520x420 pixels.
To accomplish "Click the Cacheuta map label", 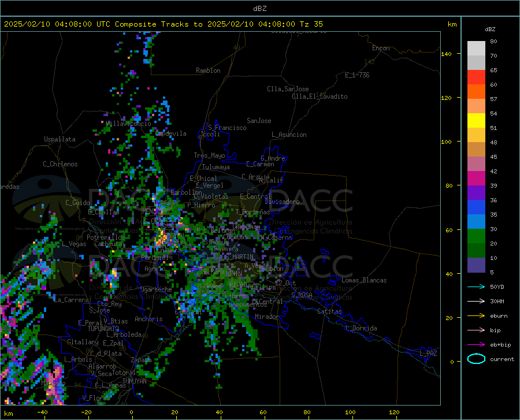I will click(108, 244).
